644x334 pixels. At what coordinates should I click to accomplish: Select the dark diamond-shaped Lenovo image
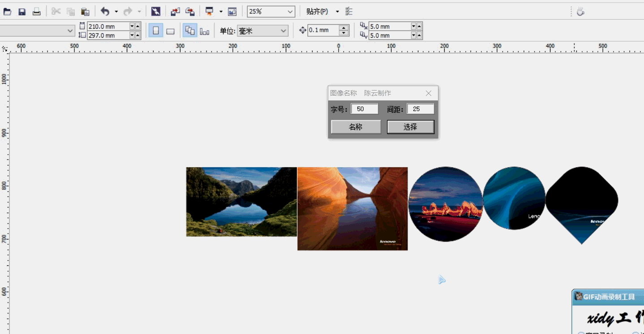[582, 205]
